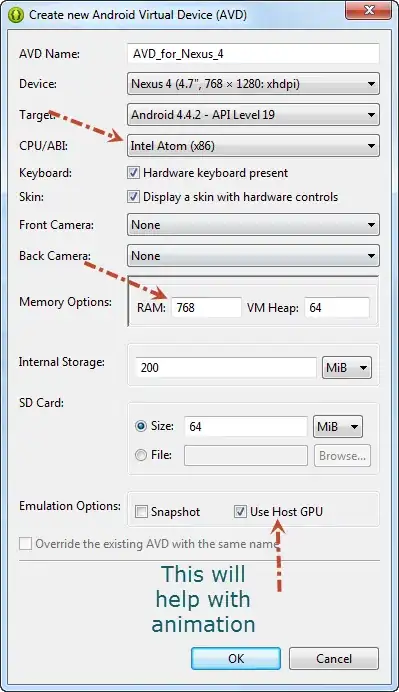This screenshot has height=692, width=399.
Task: Uncheck Display a skin with hardware controls
Action: tap(133, 196)
